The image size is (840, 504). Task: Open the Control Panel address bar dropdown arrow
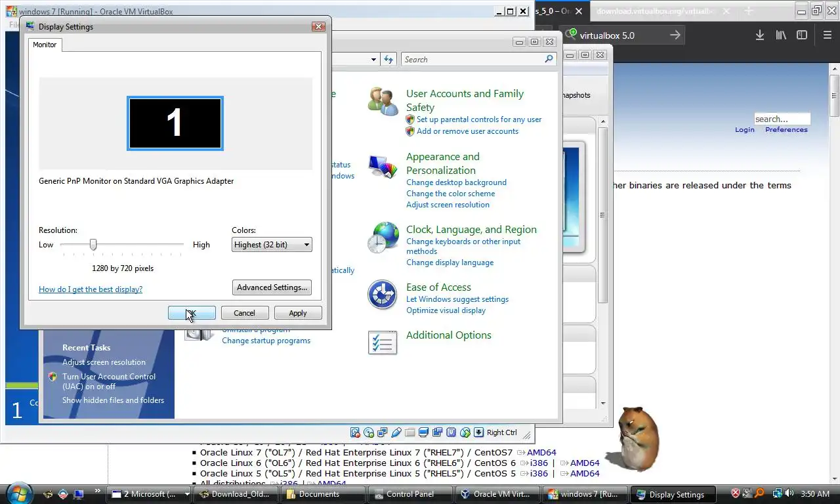coord(373,59)
